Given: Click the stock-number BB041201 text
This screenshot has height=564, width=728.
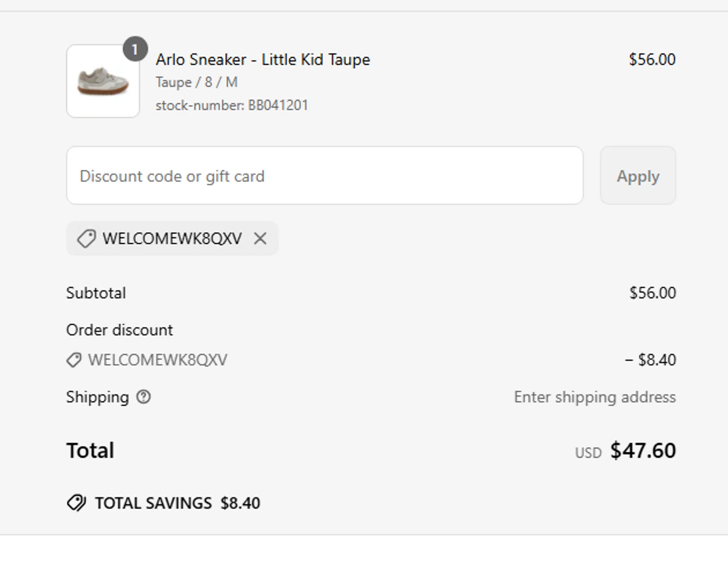Looking at the screenshot, I should pos(232,105).
